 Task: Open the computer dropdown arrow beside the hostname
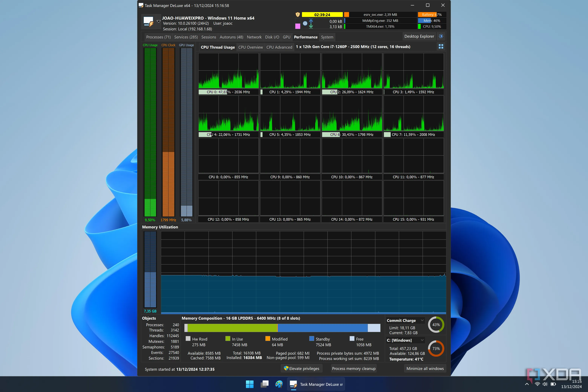tap(158, 21)
